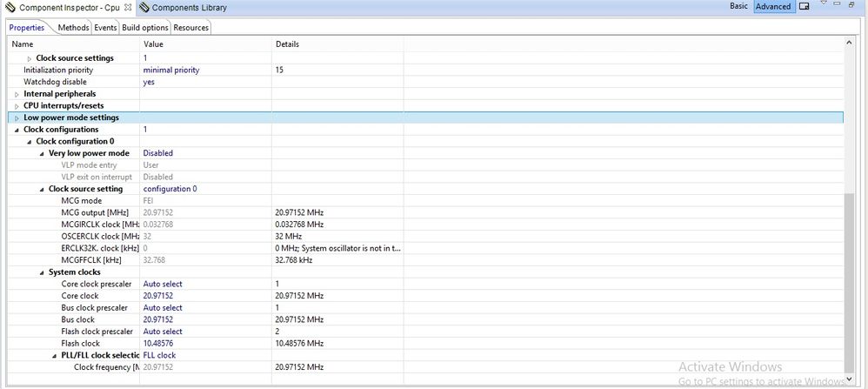Expand the Internal peripherals node
The width and height of the screenshot is (868, 389).
tap(17, 94)
